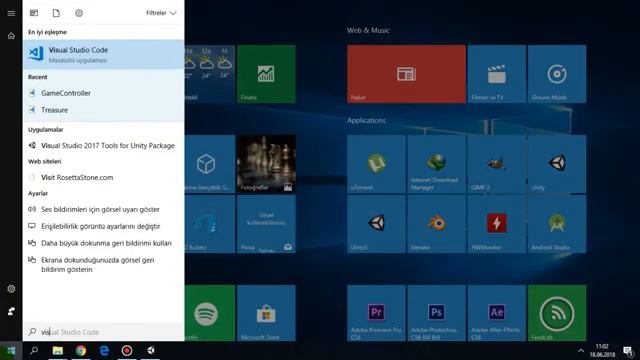640x360 pixels.
Task: Filter search by documents icon
Action: click(x=56, y=13)
